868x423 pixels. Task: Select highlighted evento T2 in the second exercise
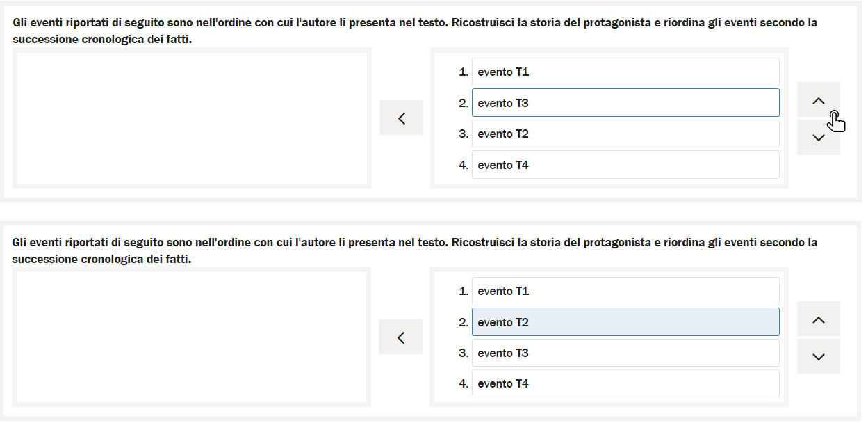pyautogui.click(x=625, y=322)
